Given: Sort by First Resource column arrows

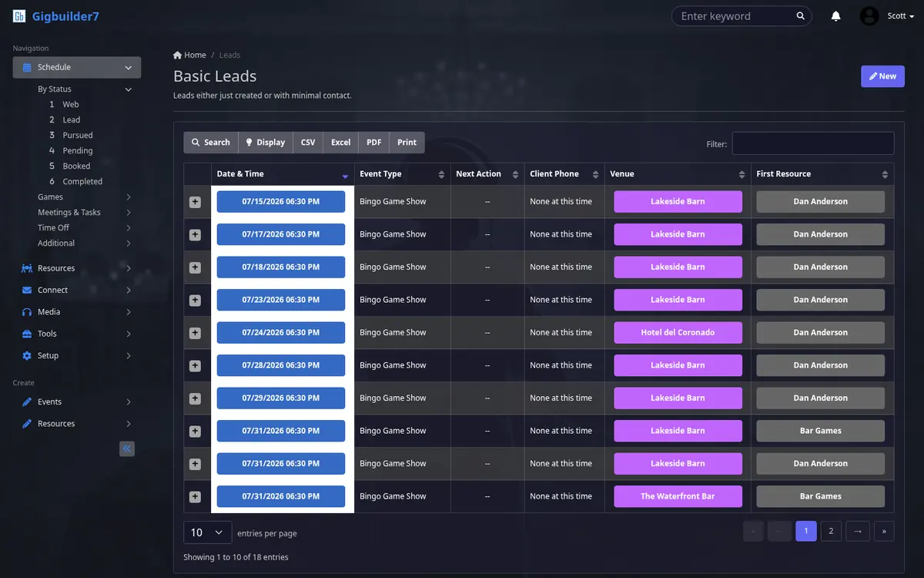Looking at the screenshot, I should [885, 174].
